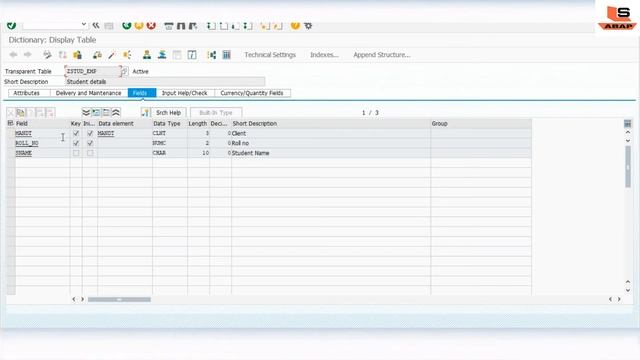Switch to Delivery and Maintenance tab
This screenshot has height=360, width=640.
point(89,93)
